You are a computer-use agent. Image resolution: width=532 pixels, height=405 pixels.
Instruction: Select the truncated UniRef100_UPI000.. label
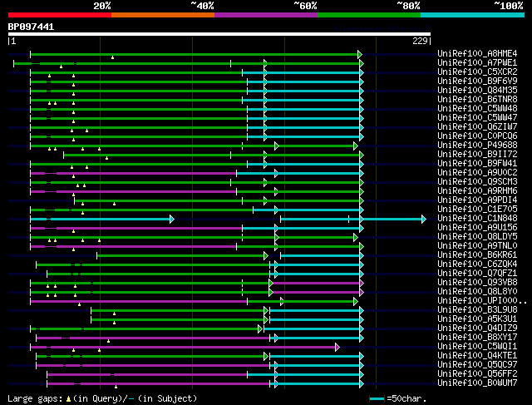coord(482,301)
